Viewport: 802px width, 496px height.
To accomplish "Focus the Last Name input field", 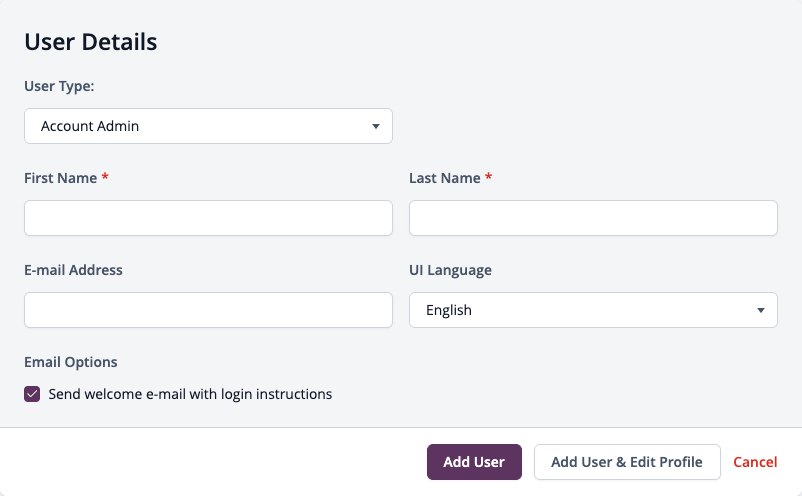I will point(593,218).
